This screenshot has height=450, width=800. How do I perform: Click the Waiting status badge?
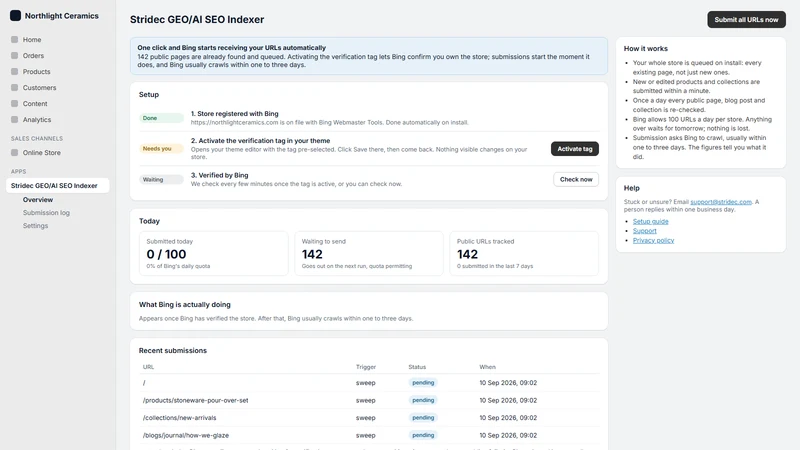[x=161, y=180]
